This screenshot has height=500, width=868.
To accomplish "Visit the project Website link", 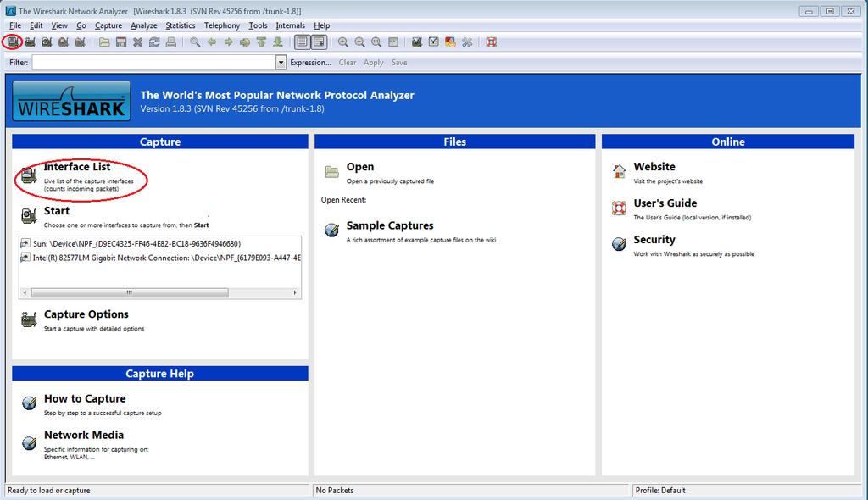I will pos(654,167).
